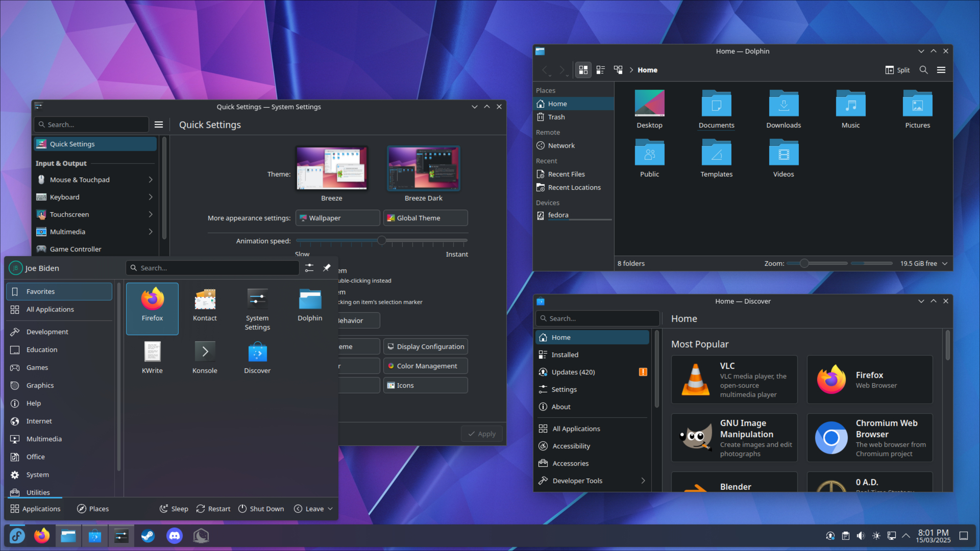Open Dolphin hamburger menu
This screenshot has width=980, height=551.
[x=941, y=70]
